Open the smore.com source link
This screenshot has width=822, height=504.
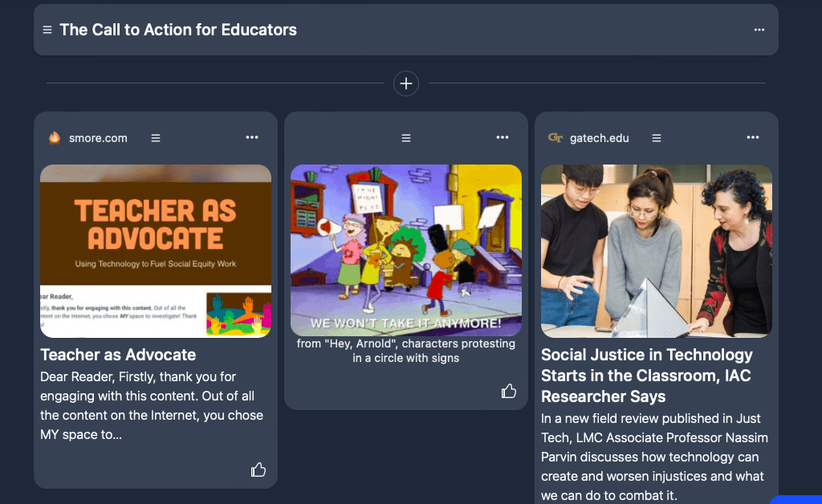click(98, 138)
